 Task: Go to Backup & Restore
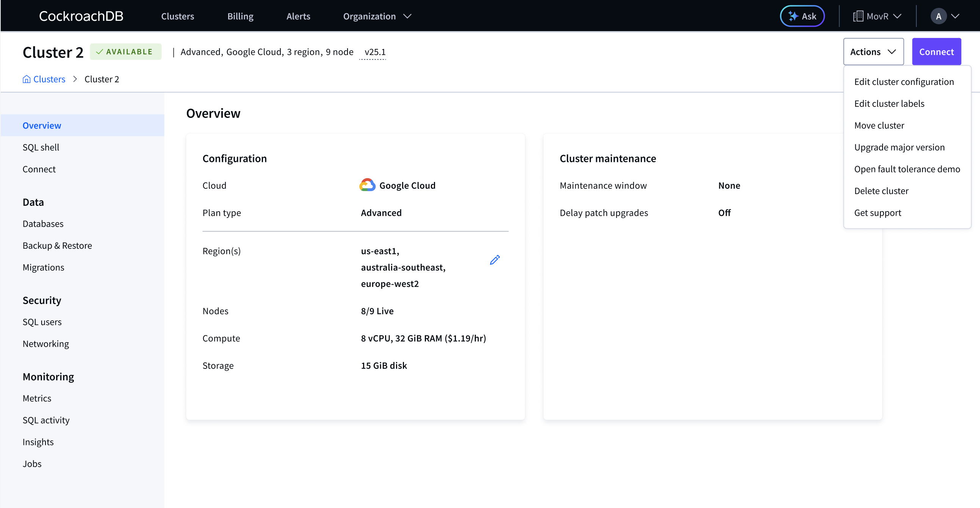[57, 245]
